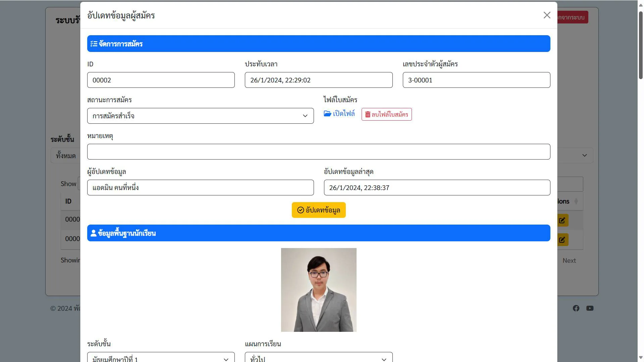Screen dimensions: 644x362
Task: Open the แผนการเรียน dropdown
Action: coord(318,357)
